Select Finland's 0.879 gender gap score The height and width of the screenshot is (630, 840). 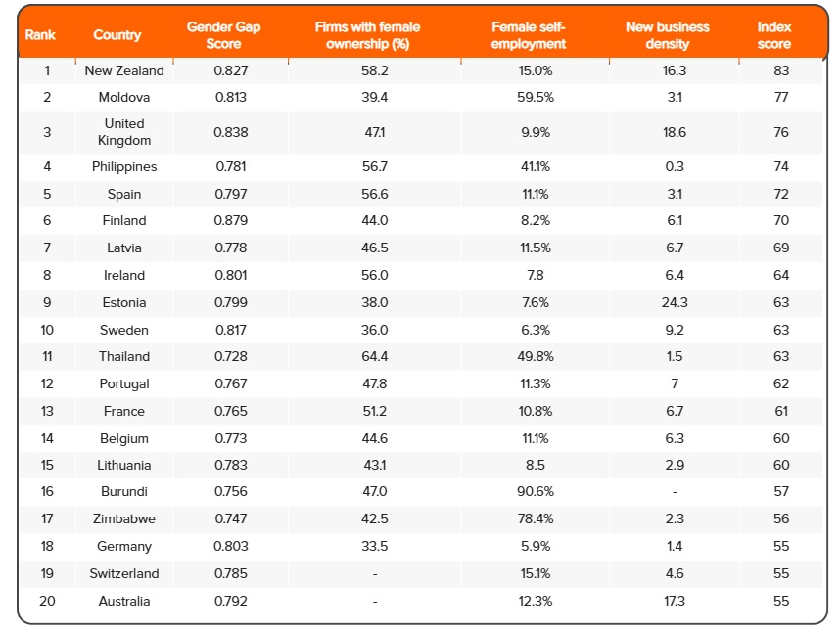[230, 220]
